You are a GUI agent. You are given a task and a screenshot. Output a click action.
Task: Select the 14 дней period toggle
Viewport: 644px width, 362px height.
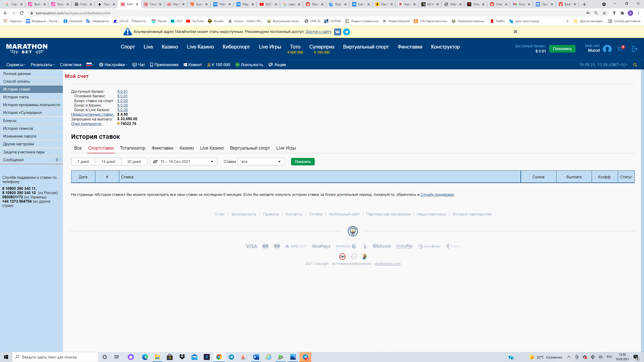click(x=108, y=162)
